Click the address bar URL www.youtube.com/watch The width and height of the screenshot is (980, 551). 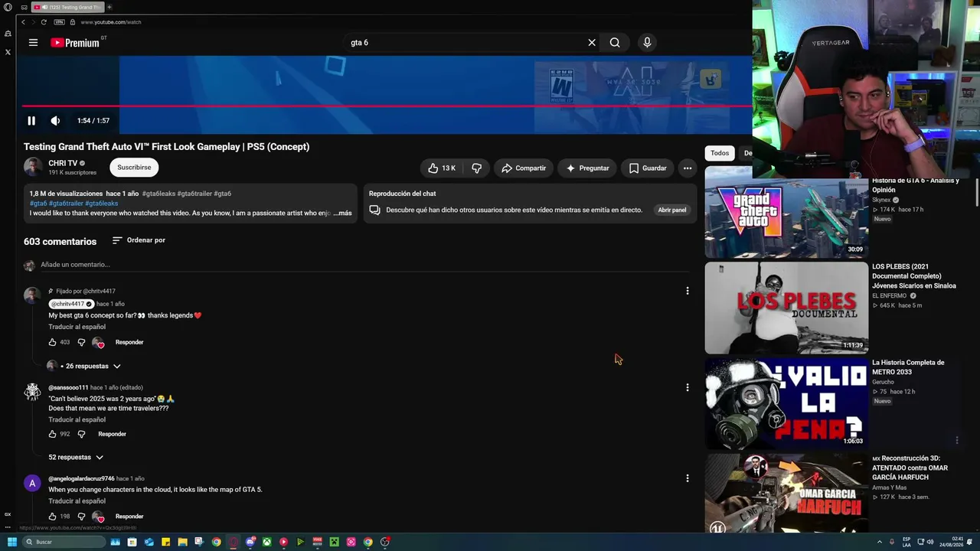(111, 22)
